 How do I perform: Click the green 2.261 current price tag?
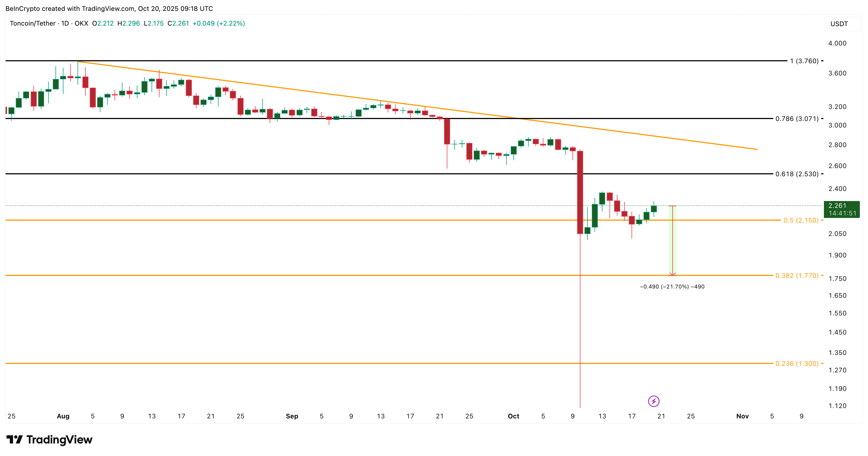pos(841,209)
